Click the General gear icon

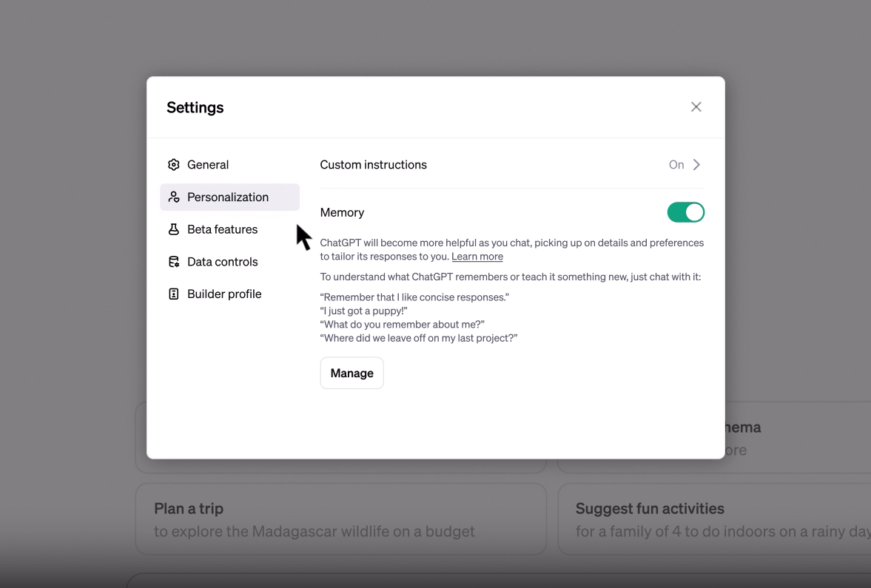pyautogui.click(x=174, y=165)
